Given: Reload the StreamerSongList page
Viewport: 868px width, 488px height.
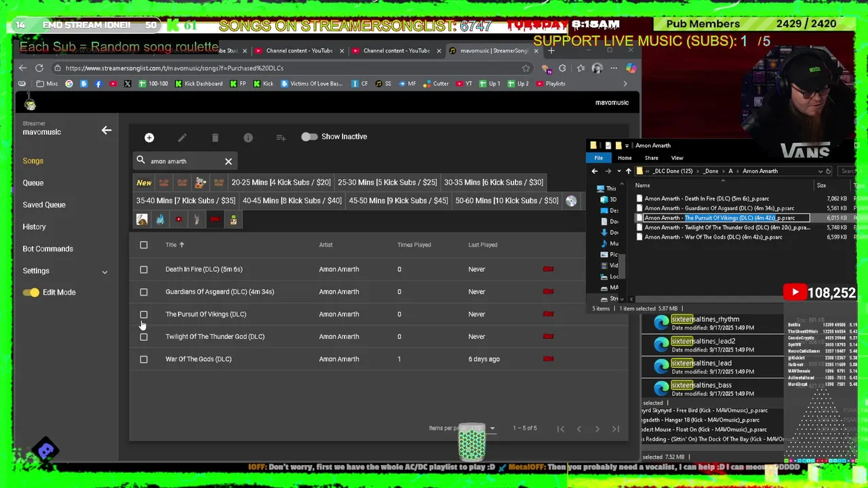Looking at the screenshot, I should pyautogui.click(x=39, y=68).
